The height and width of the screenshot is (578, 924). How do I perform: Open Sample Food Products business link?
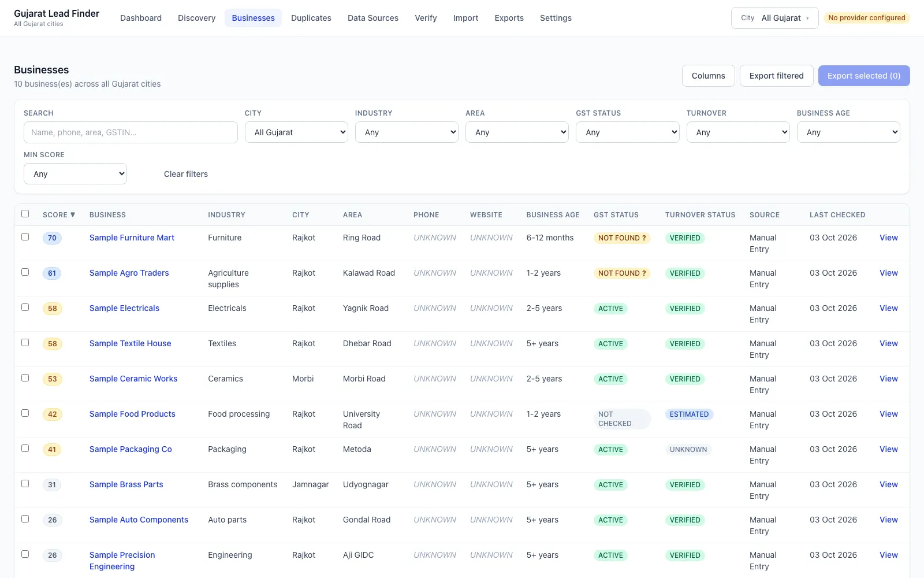(132, 414)
